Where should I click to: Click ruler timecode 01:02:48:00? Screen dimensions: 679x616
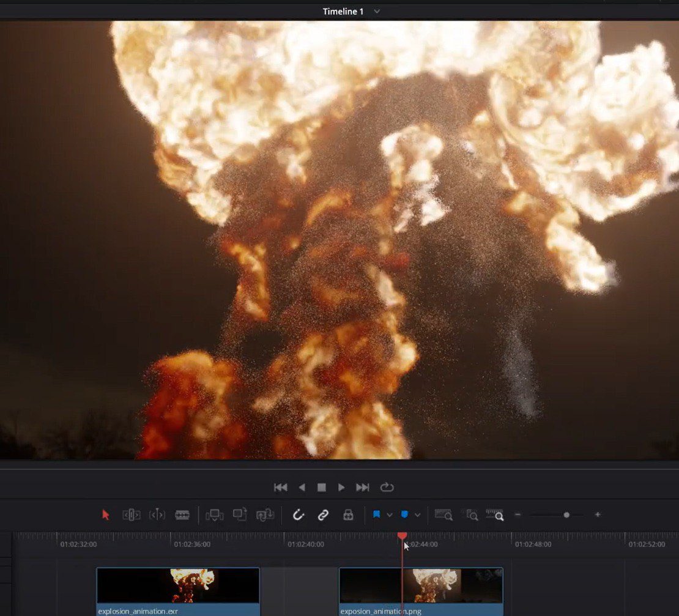click(533, 544)
